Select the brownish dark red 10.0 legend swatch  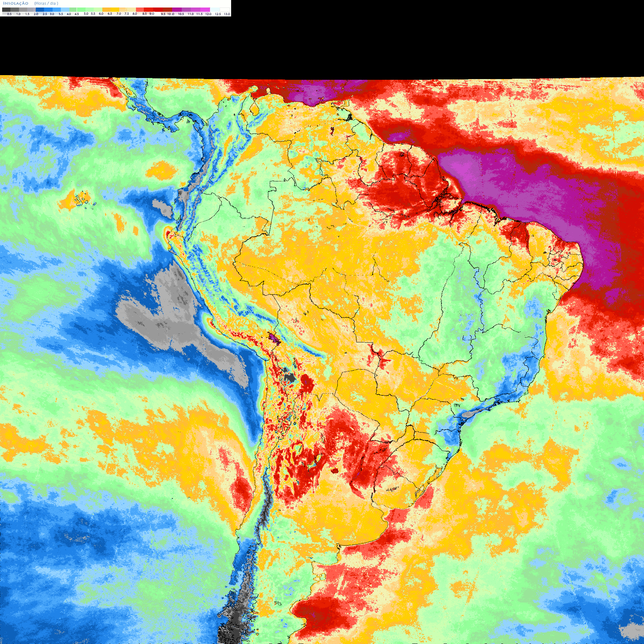click(x=167, y=10)
